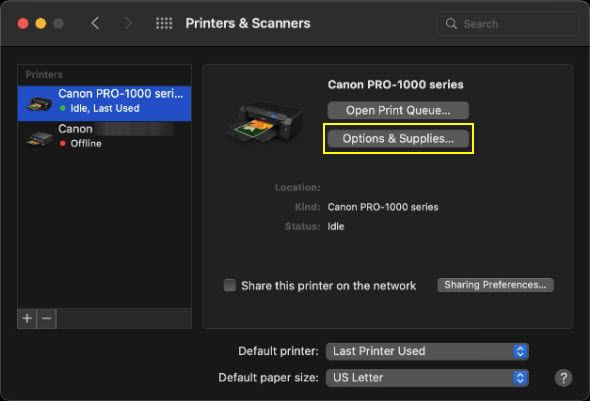Show all preferences via grid icon
The width and height of the screenshot is (590, 401).
164,23
